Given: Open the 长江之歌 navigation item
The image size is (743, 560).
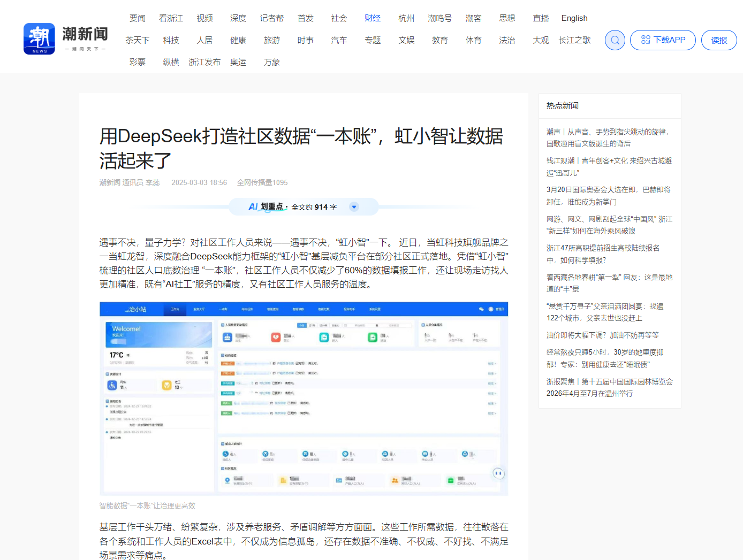Looking at the screenshot, I should 574,40.
